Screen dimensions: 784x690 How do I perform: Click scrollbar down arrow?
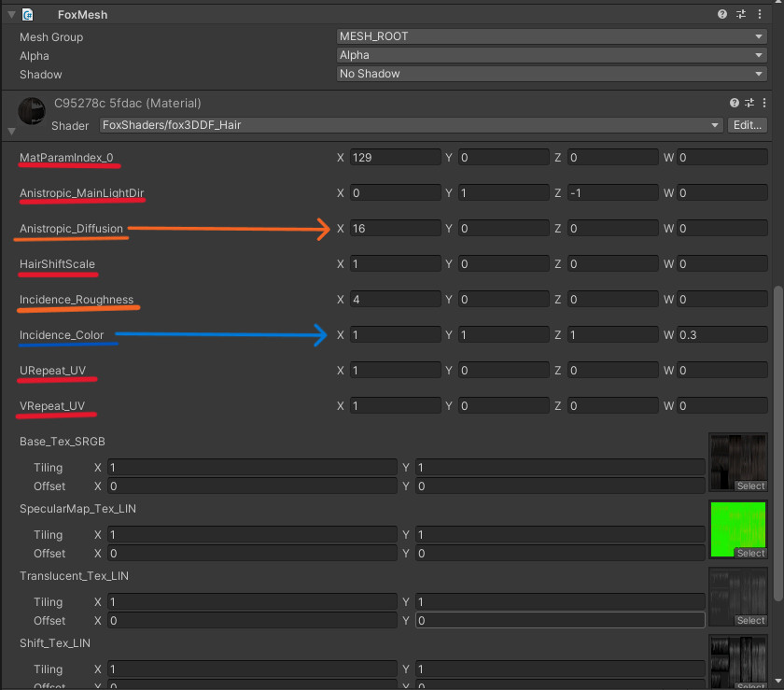[x=777, y=681]
